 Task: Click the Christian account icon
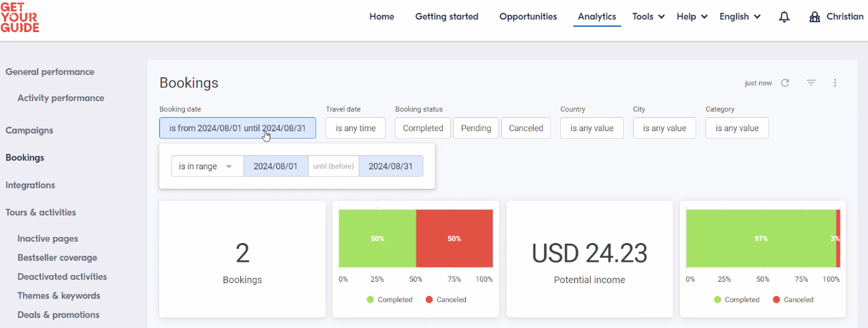pyautogui.click(x=814, y=17)
